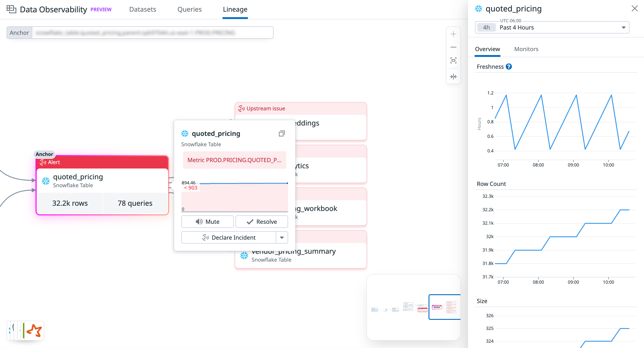
Task: Resolve the monitor alert
Action: click(262, 222)
